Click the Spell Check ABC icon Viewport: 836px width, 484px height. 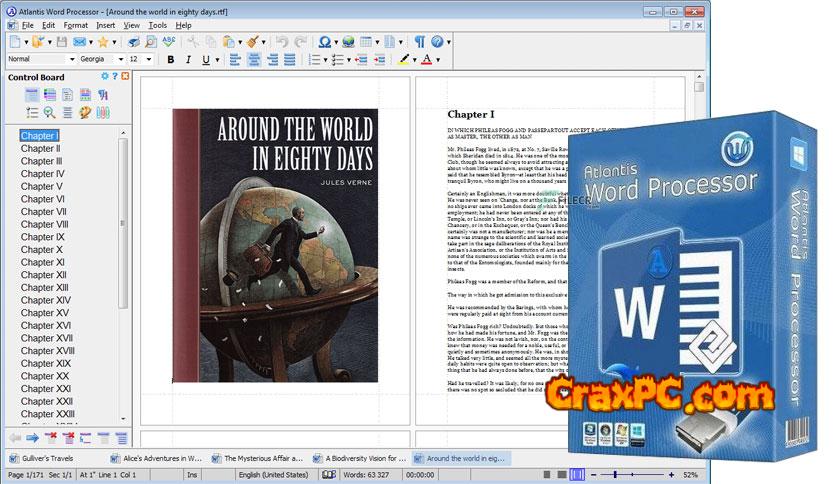tap(169, 42)
